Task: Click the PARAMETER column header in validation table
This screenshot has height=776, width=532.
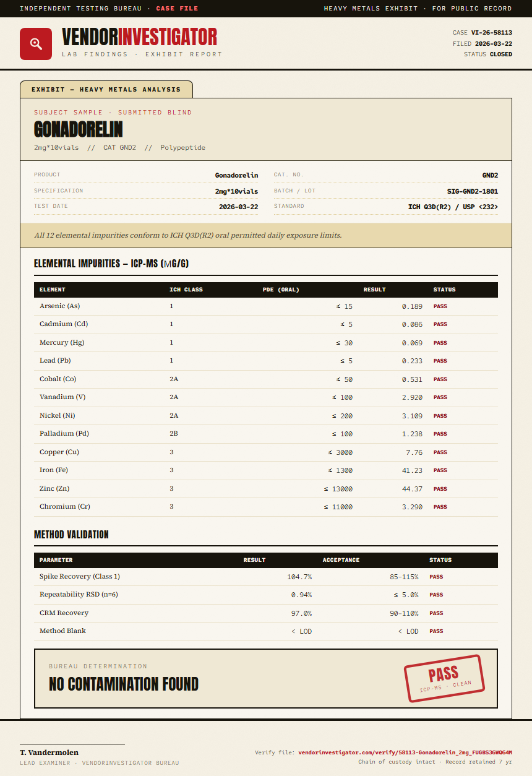Action: click(56, 560)
